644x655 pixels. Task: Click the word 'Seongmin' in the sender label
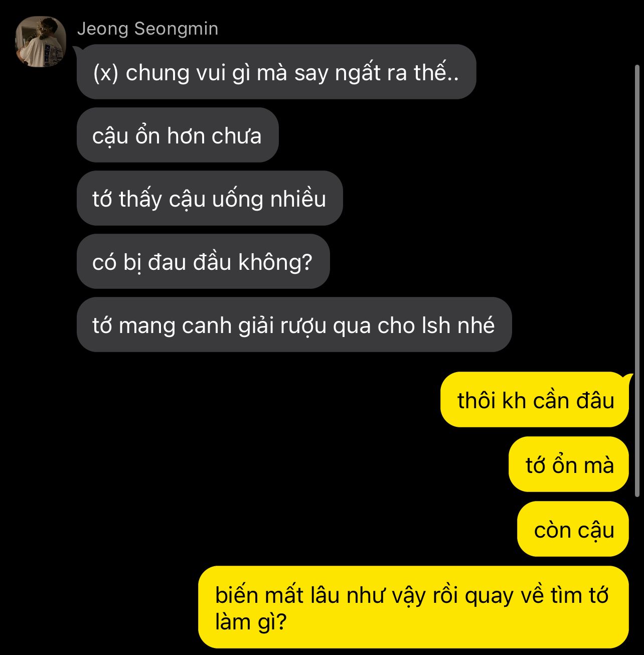point(176,29)
